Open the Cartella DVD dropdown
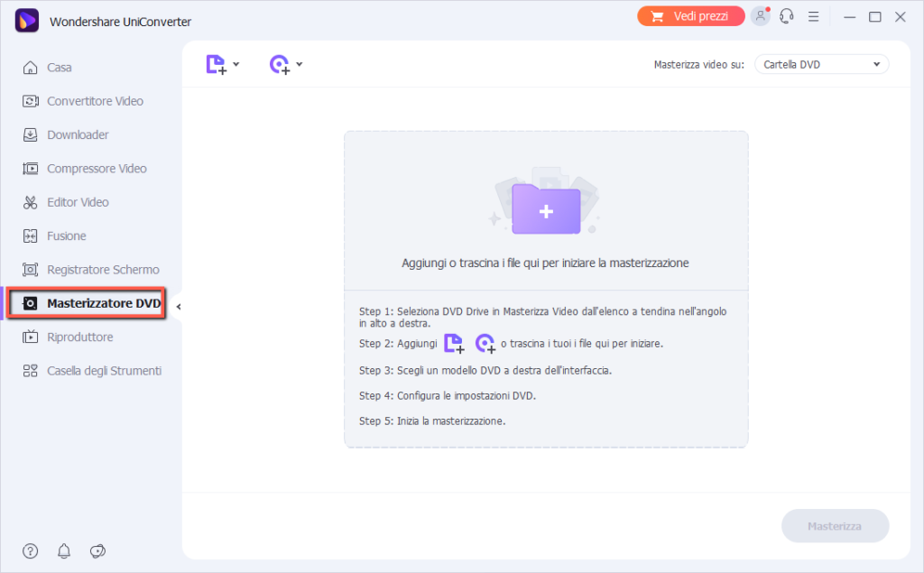Image resolution: width=924 pixels, height=573 pixels. (x=821, y=64)
